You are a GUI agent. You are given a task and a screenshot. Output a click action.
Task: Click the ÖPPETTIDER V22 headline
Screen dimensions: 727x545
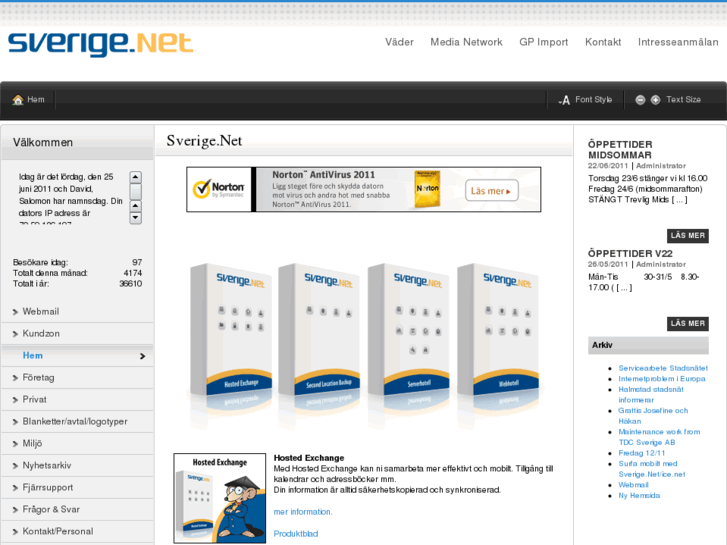tap(630, 254)
